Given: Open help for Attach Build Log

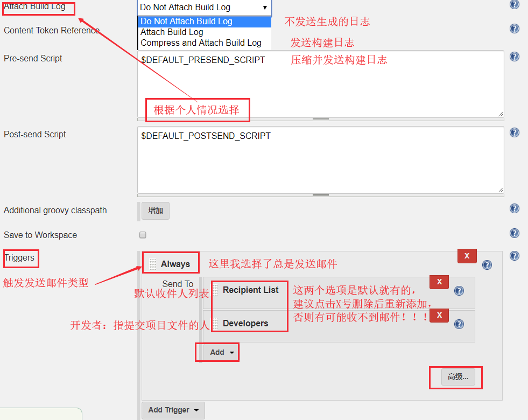Looking at the screenshot, I should point(514,4).
